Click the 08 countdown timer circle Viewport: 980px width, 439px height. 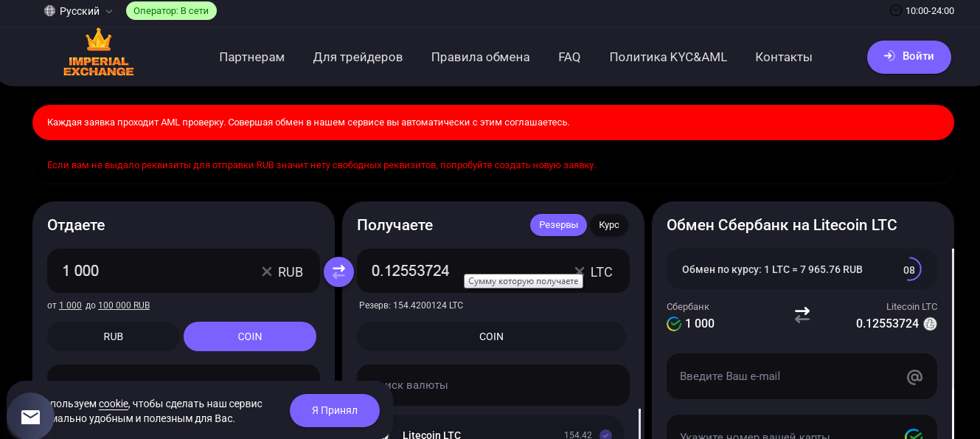910,269
